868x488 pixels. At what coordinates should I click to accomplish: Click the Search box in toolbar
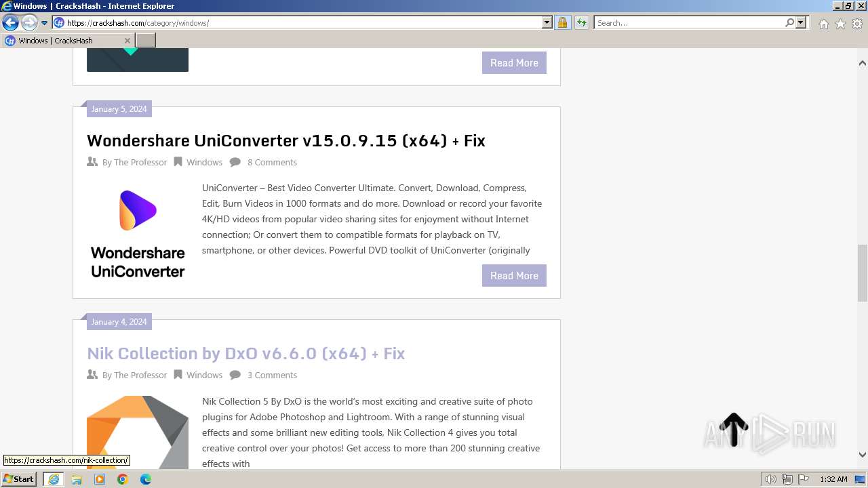(689, 23)
